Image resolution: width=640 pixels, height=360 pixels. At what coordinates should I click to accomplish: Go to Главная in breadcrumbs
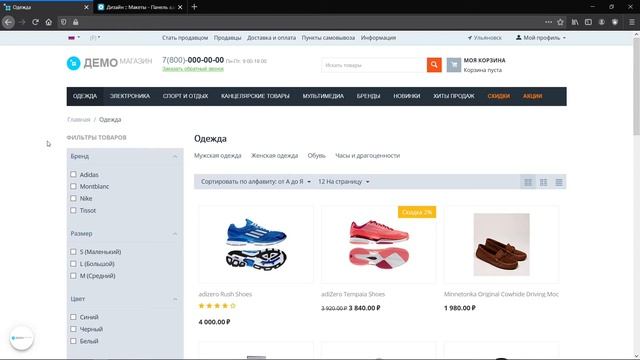pyautogui.click(x=78, y=120)
